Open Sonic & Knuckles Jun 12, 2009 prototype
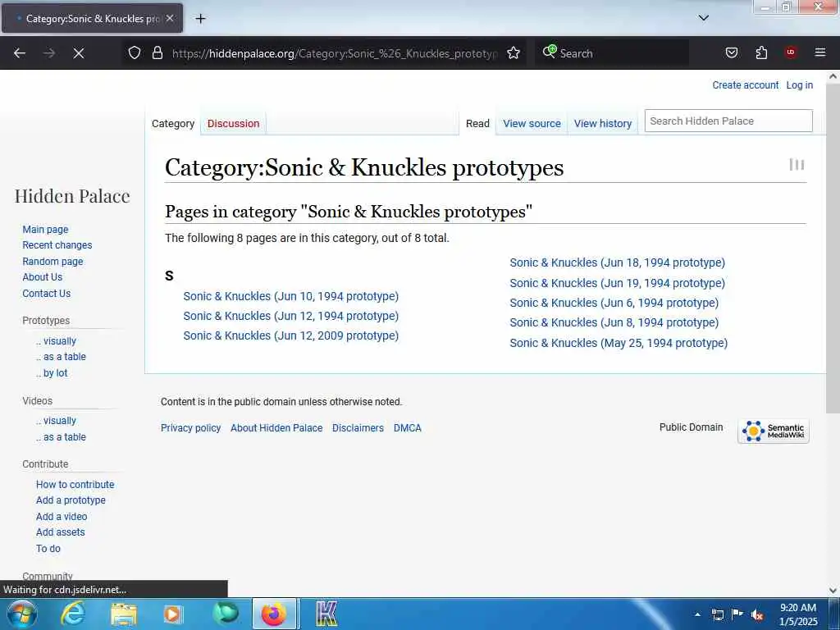Image resolution: width=840 pixels, height=630 pixels. tap(291, 336)
